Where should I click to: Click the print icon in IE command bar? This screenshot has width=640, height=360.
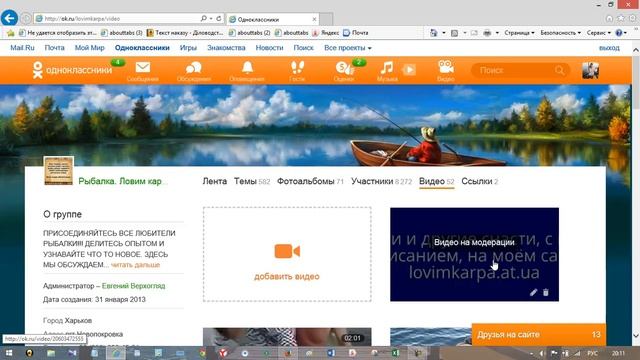tap(487, 33)
